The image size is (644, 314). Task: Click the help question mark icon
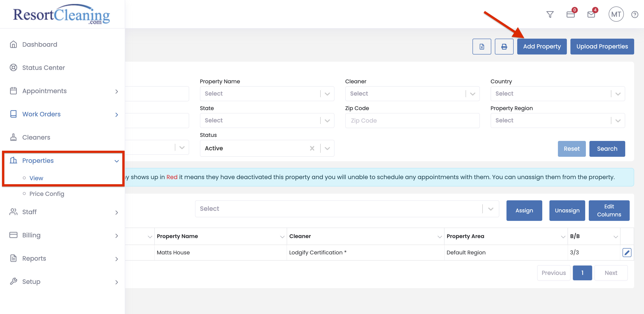tap(635, 15)
